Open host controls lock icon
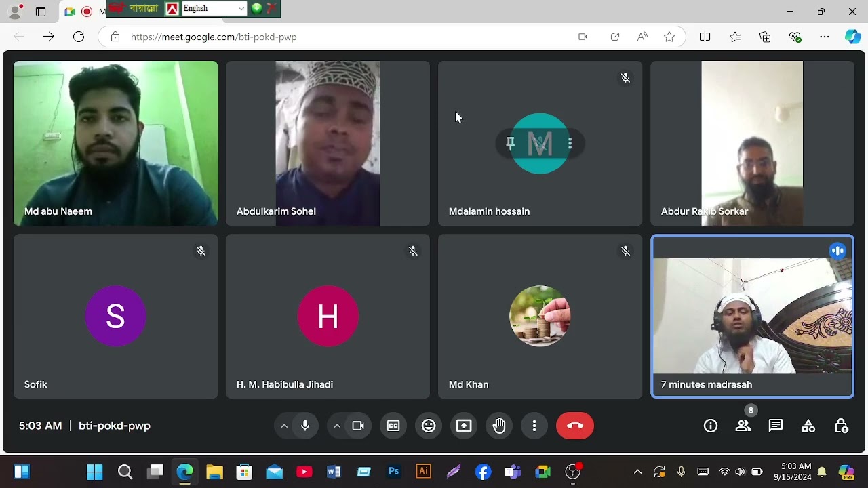 coord(841,426)
